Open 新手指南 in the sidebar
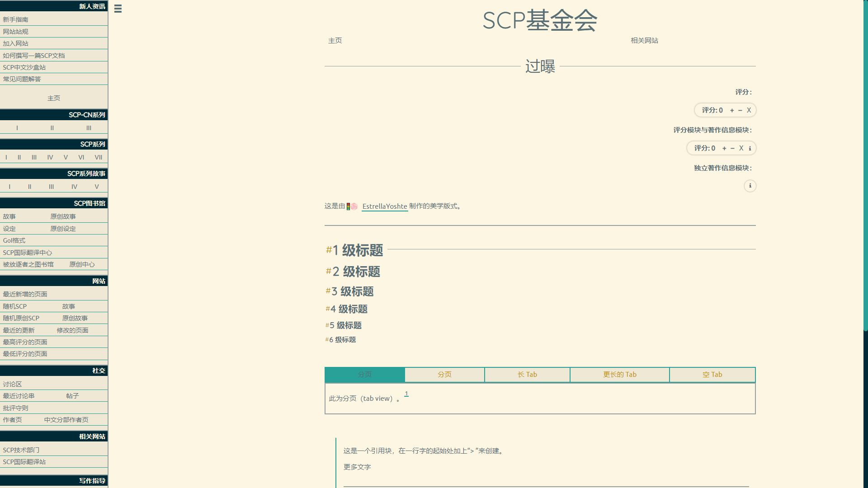Viewport: 868px width, 488px height. coord(15,19)
